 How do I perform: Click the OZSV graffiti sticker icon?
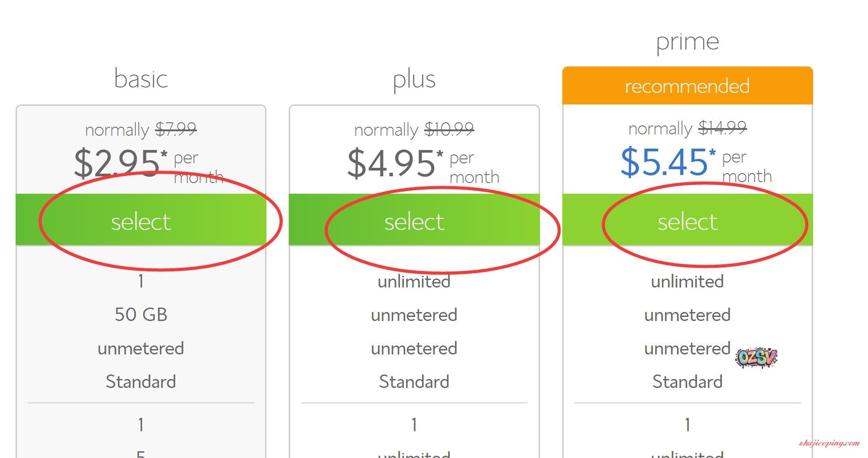coord(756,358)
